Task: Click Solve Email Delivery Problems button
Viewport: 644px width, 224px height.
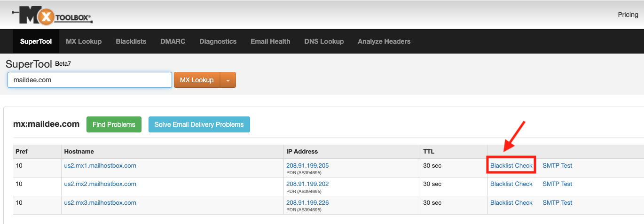Action: (199, 124)
